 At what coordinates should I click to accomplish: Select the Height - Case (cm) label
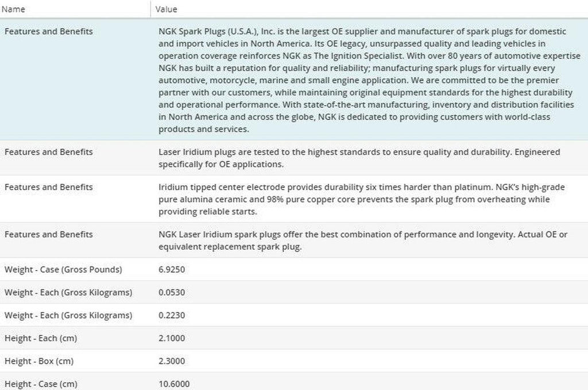41,384
